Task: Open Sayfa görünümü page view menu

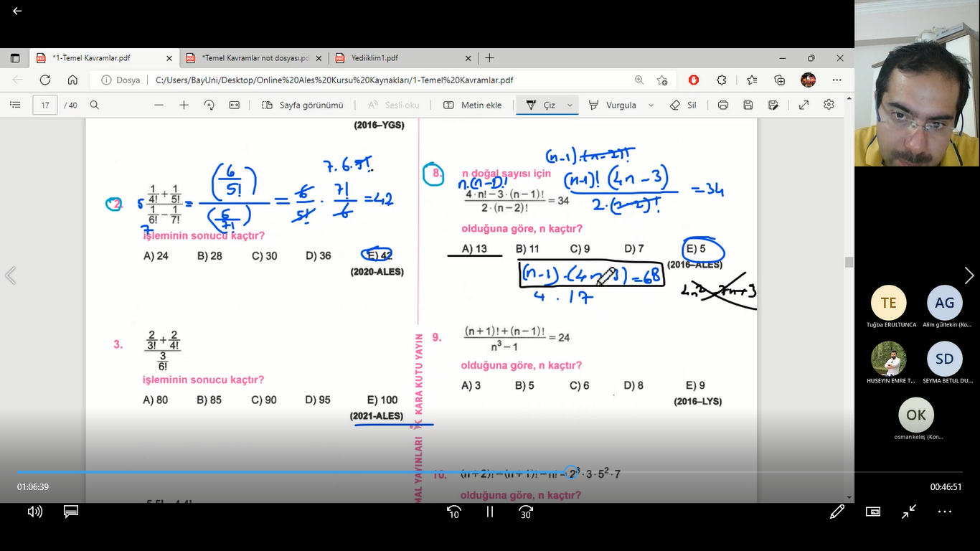Action: pyautogui.click(x=303, y=105)
